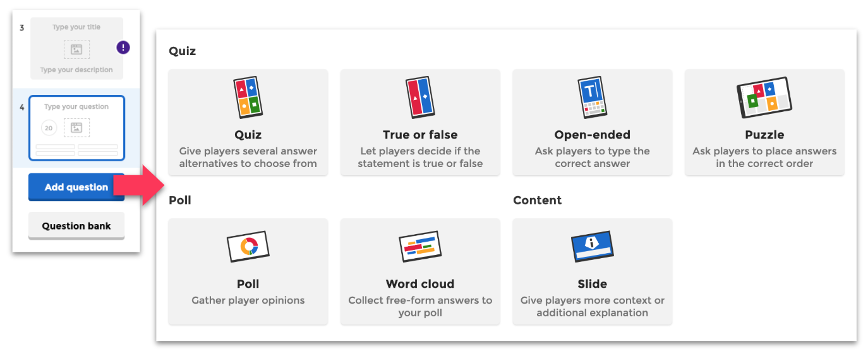
Task: Click image placeholder in question 4 thumbnail
Action: point(76,128)
